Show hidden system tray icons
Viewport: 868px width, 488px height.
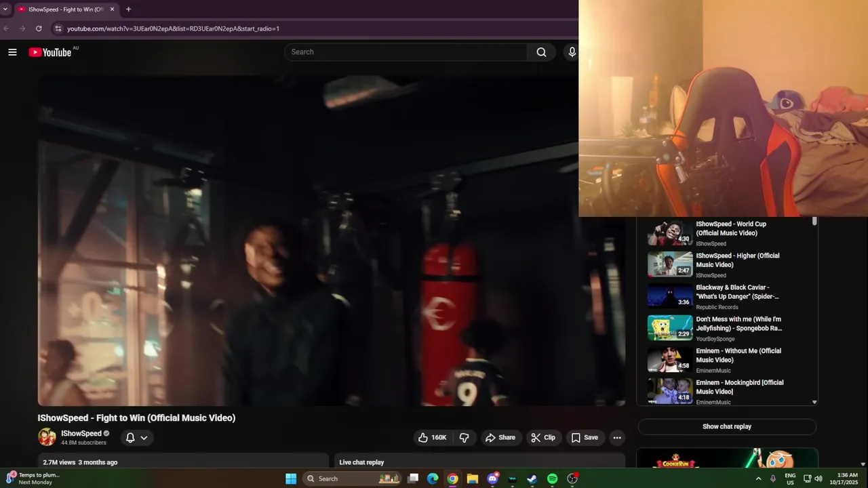758,479
